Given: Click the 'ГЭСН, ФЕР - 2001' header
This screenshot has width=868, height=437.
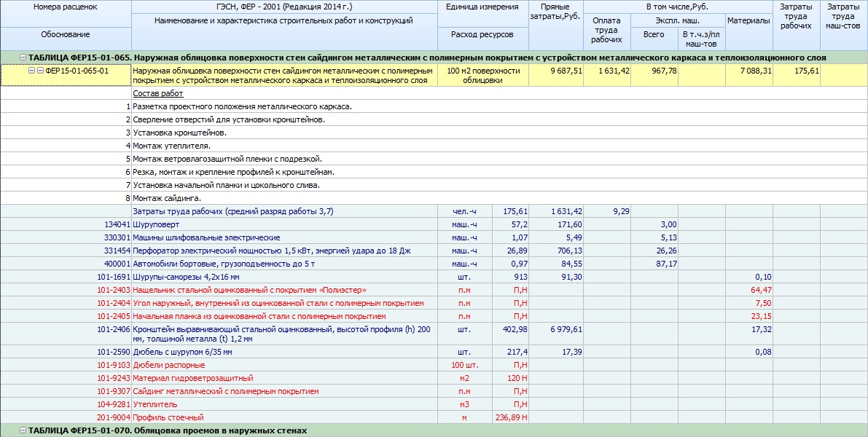Looking at the screenshot, I should click(x=284, y=8).
